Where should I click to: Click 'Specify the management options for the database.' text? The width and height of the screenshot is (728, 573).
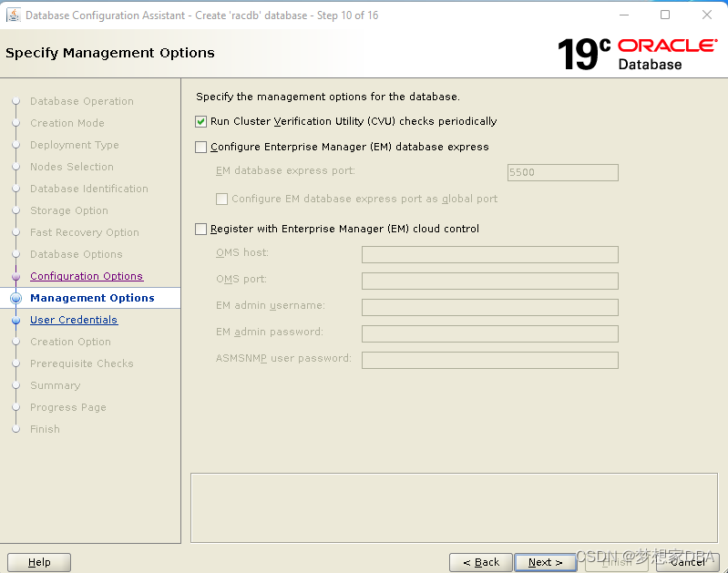coord(328,97)
